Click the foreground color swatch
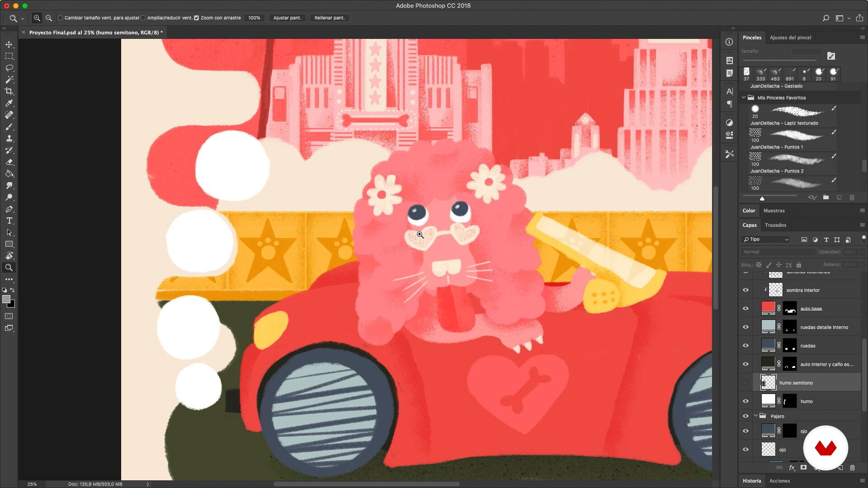Image resolution: width=868 pixels, height=488 pixels. click(6, 299)
